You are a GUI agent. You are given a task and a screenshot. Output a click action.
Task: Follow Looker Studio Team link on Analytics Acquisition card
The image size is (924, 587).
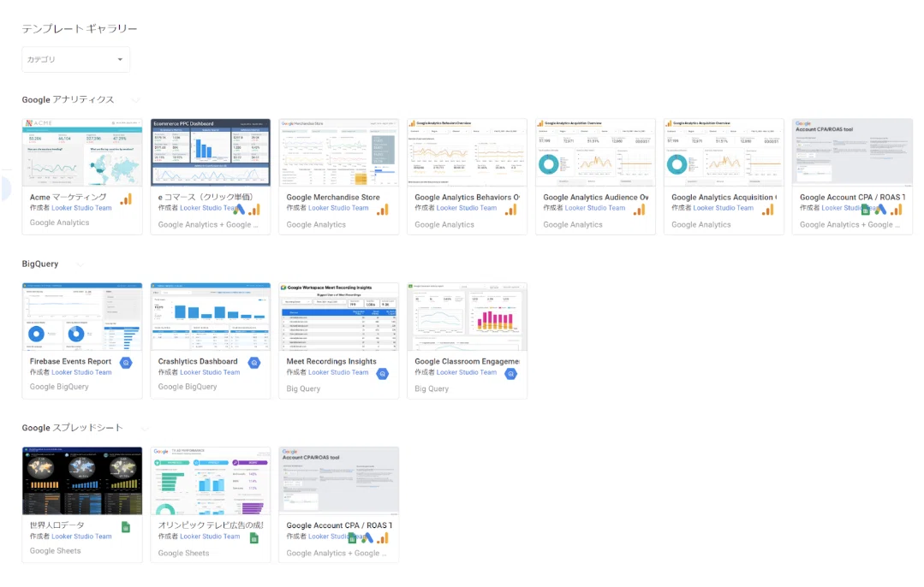click(724, 208)
